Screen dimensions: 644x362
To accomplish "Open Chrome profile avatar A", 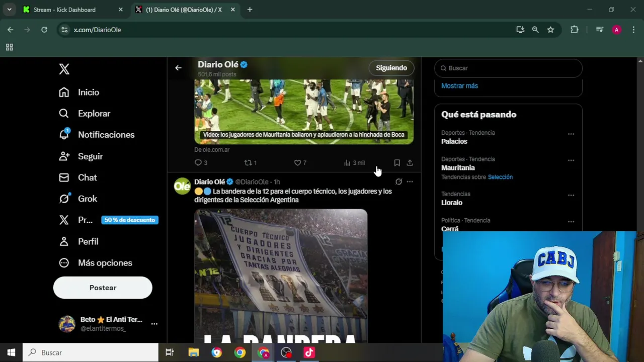I will coord(616,30).
